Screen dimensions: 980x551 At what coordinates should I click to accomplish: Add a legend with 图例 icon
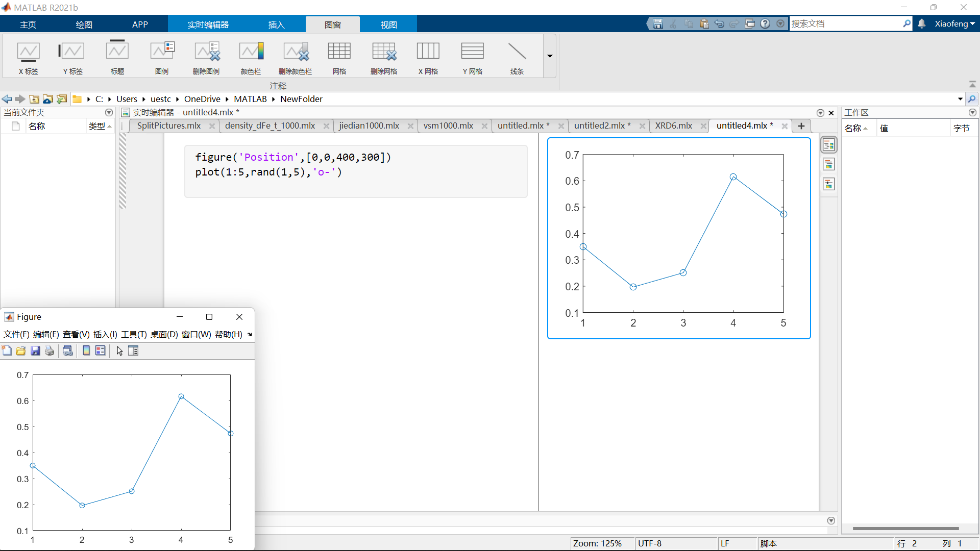162,57
